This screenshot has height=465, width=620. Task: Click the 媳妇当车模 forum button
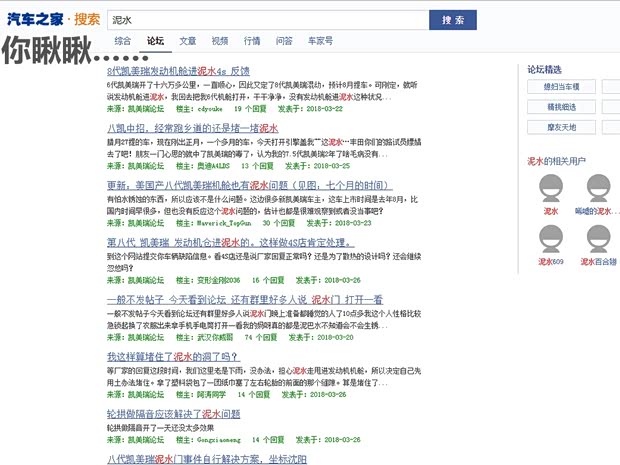[x=561, y=87]
